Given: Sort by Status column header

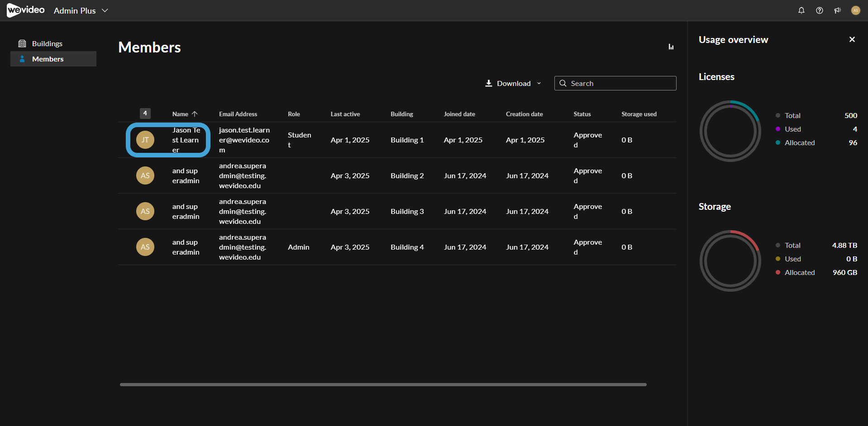Looking at the screenshot, I should [x=582, y=114].
